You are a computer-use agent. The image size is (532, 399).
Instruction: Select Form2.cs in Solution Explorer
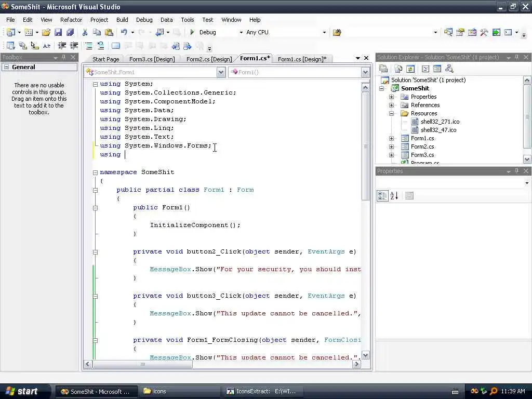click(422, 147)
